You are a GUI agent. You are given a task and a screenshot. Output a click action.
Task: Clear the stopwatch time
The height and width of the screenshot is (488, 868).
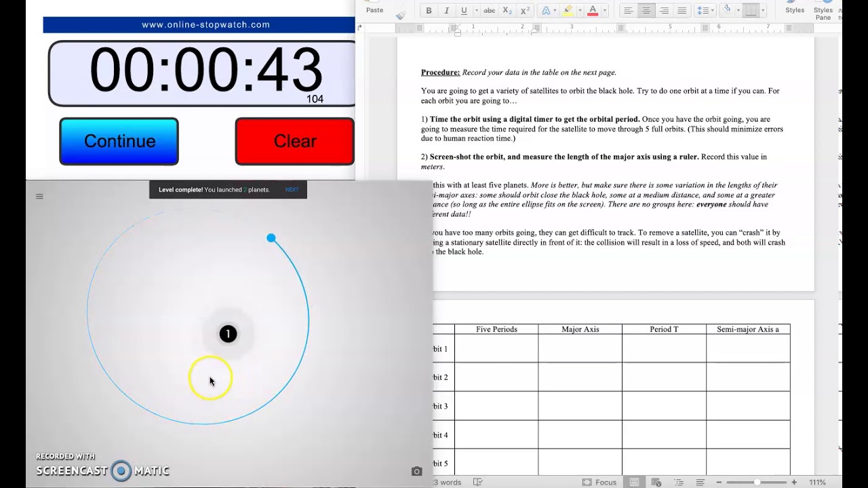294,141
